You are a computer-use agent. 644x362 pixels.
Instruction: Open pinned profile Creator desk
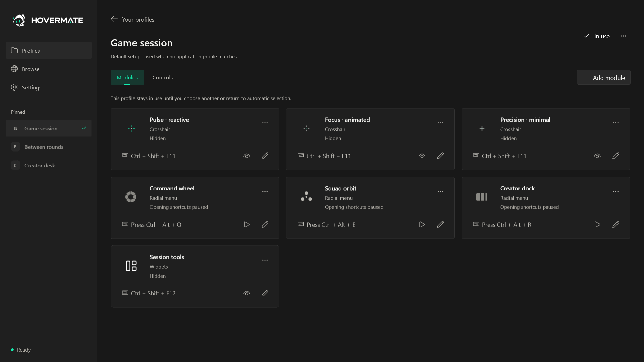(49, 165)
